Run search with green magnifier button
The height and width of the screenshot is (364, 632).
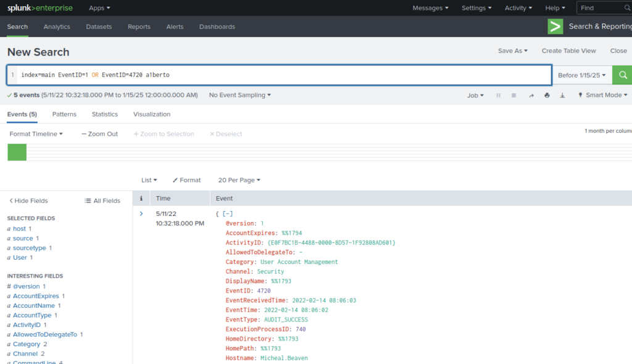click(x=622, y=75)
